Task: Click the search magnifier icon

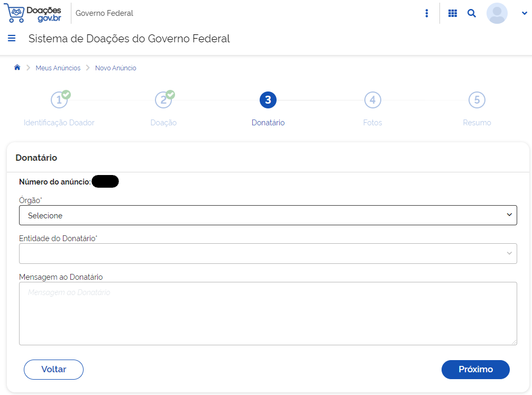Action: point(472,14)
